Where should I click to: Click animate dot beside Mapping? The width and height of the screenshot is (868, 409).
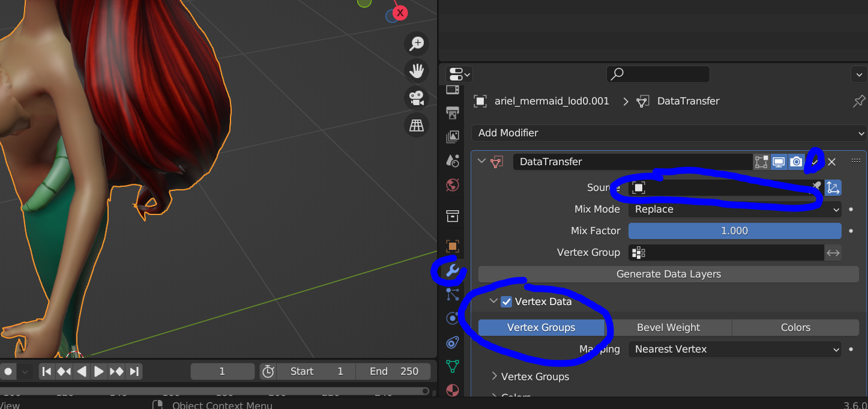click(851, 350)
